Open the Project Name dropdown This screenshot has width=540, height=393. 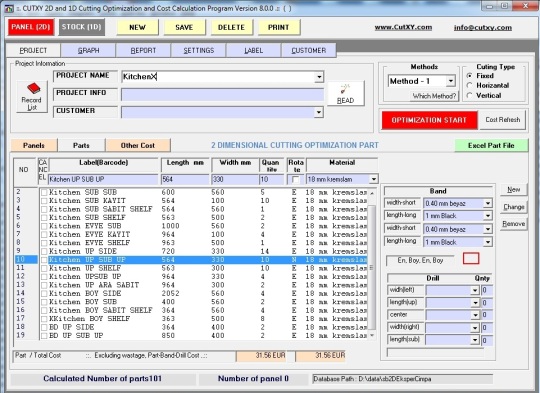click(319, 77)
